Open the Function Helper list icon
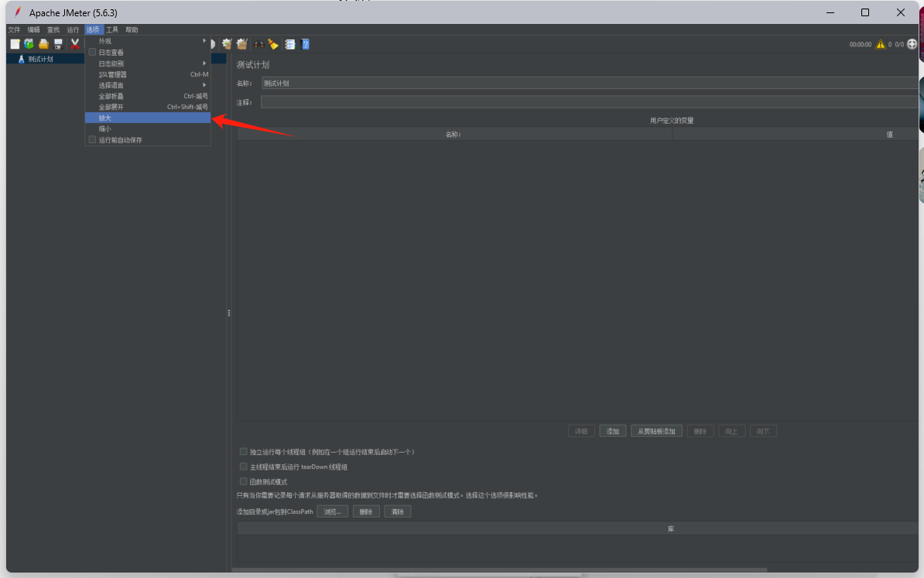The image size is (924, 578). 289,44
